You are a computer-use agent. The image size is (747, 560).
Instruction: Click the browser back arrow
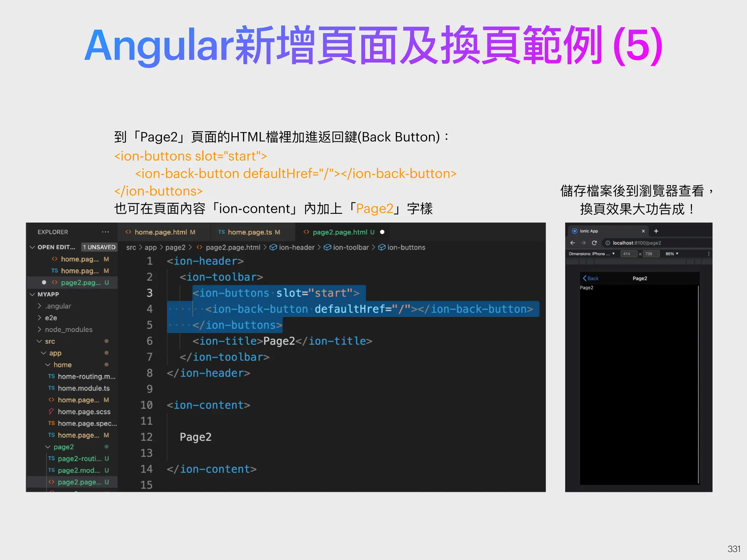[x=573, y=243]
